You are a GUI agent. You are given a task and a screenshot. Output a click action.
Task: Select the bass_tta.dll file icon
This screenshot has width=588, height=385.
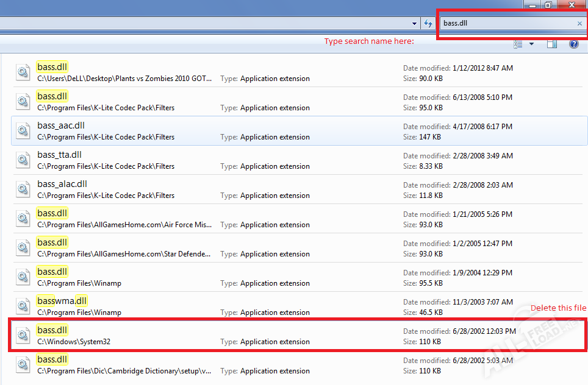point(23,160)
